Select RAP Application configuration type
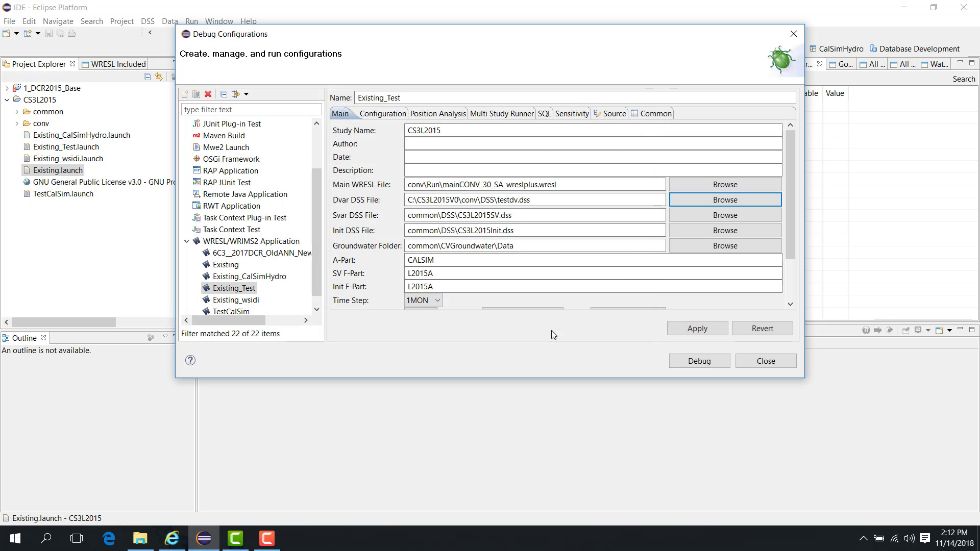 230,171
